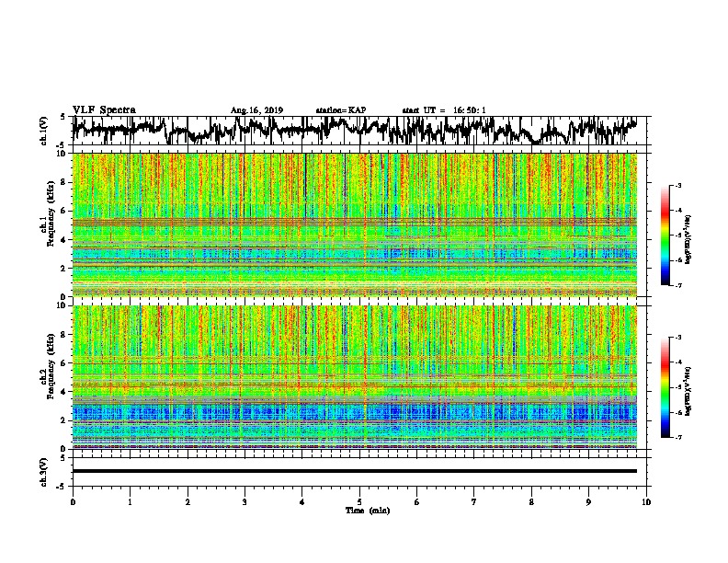Click the ch.1 color bar's log(PSD) unit label
The image size is (728, 563).
pyautogui.click(x=689, y=239)
